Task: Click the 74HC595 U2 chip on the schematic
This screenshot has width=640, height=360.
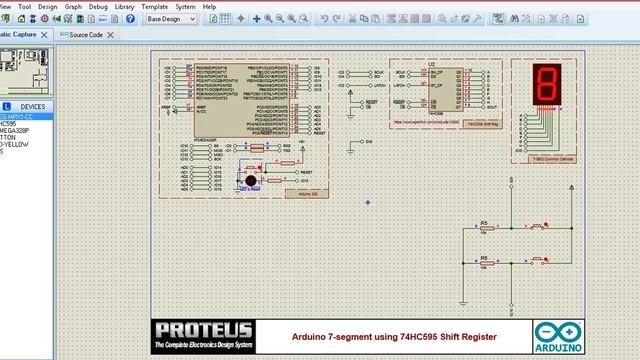Action: point(446,89)
